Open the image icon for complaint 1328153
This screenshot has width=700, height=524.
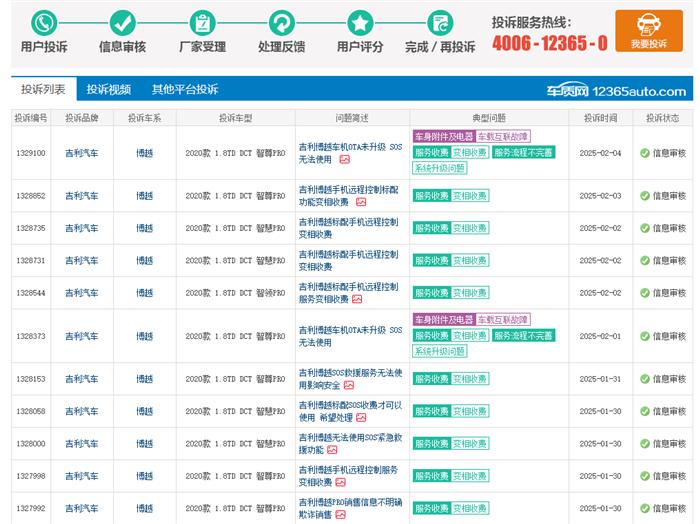click(349, 385)
